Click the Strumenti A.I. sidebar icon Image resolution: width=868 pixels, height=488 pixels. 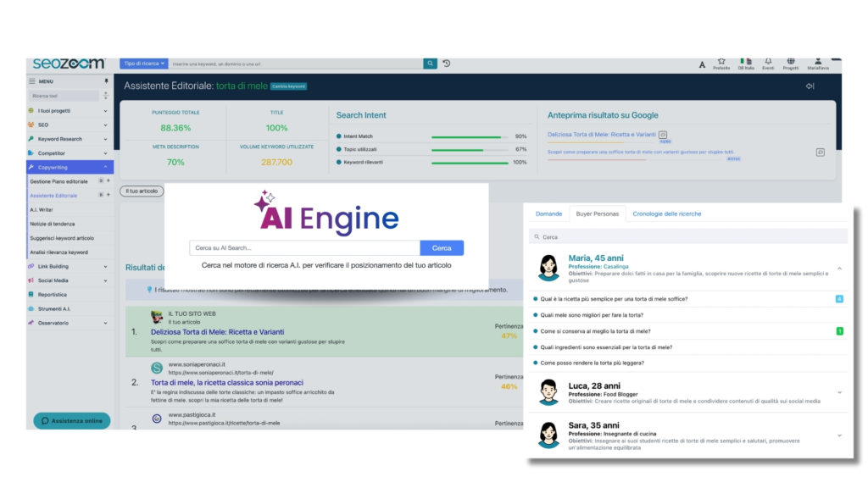coord(31,308)
